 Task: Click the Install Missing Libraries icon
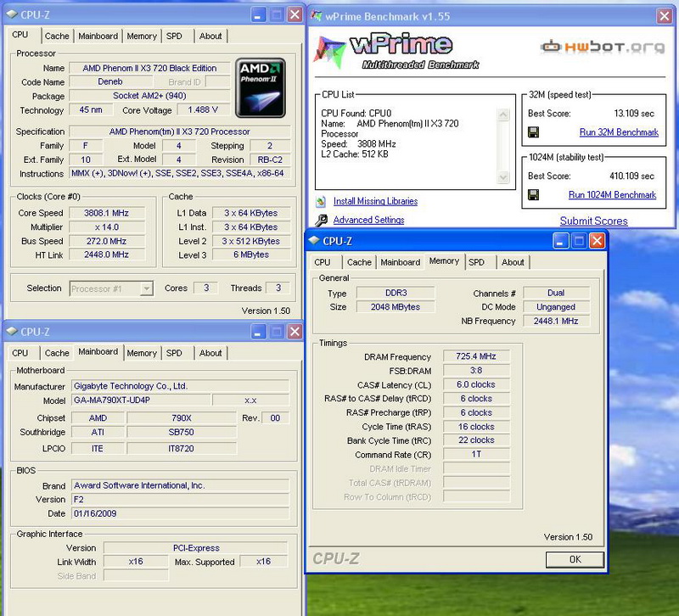(x=321, y=201)
